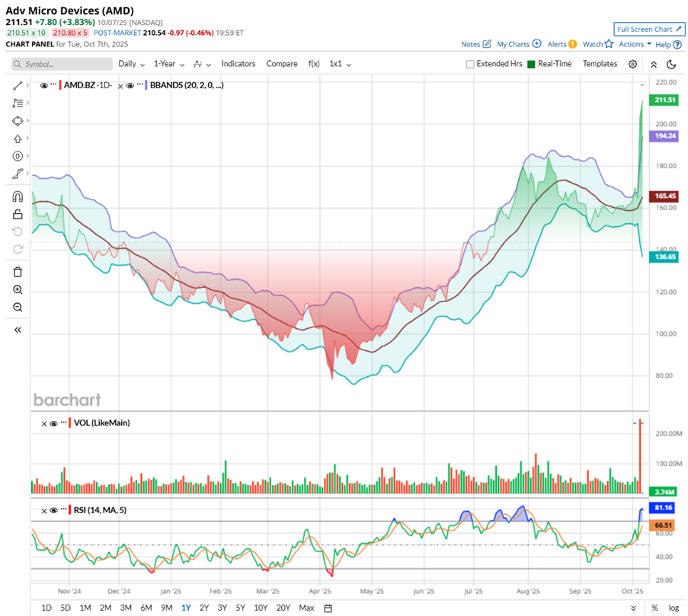Remove the RSI panel with X
The image size is (688, 616).
click(44, 511)
